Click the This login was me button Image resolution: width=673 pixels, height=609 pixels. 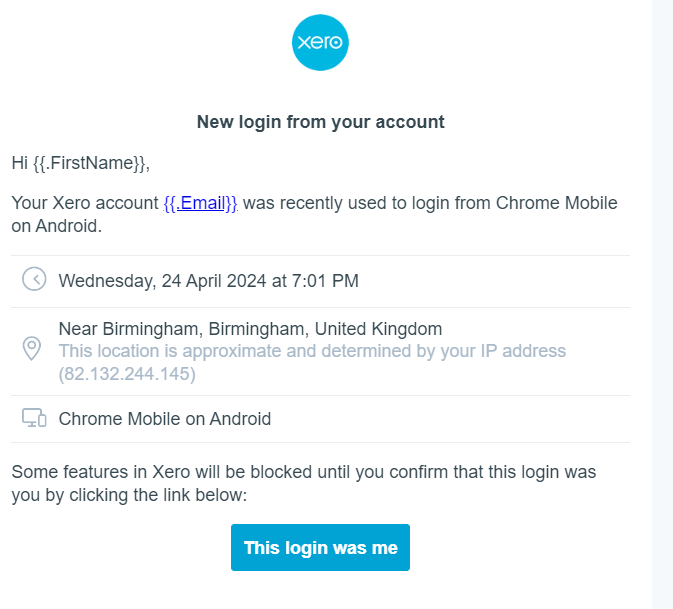click(x=320, y=547)
